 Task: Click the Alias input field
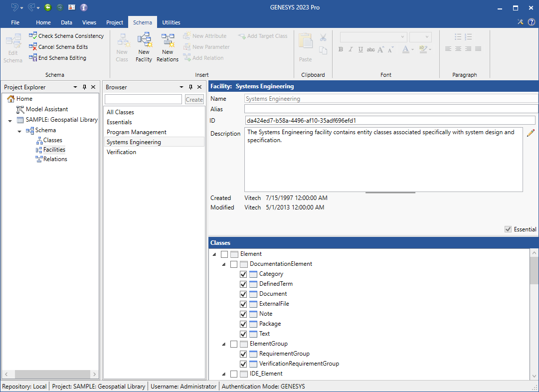point(391,109)
